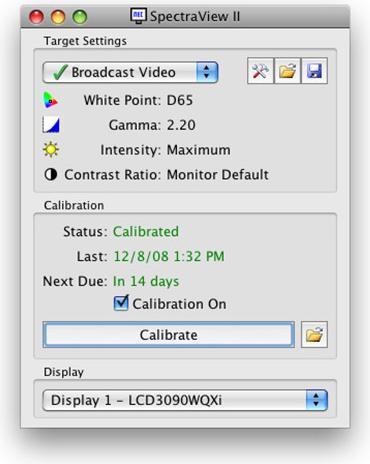Start calibration with the Calibrate button

(x=169, y=335)
